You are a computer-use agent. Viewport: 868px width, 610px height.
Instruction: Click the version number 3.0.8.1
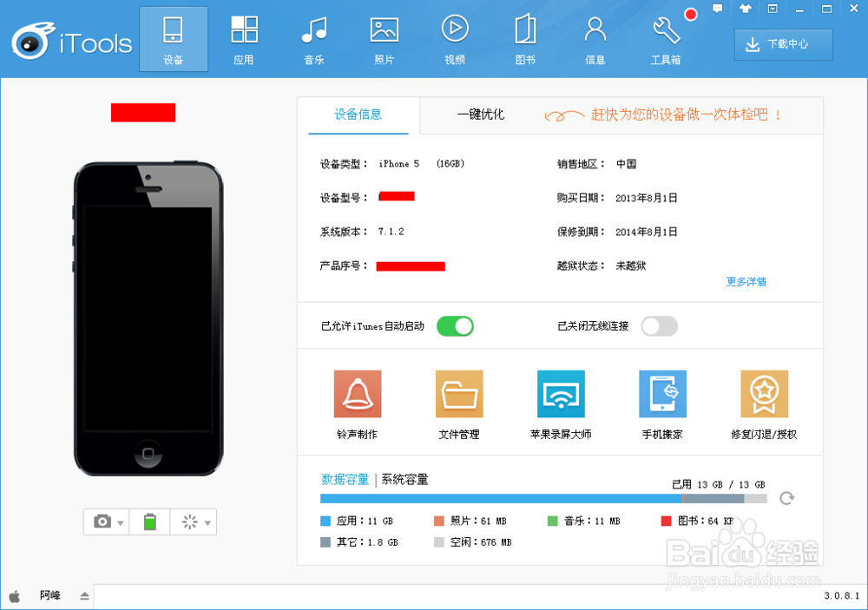pos(842,595)
